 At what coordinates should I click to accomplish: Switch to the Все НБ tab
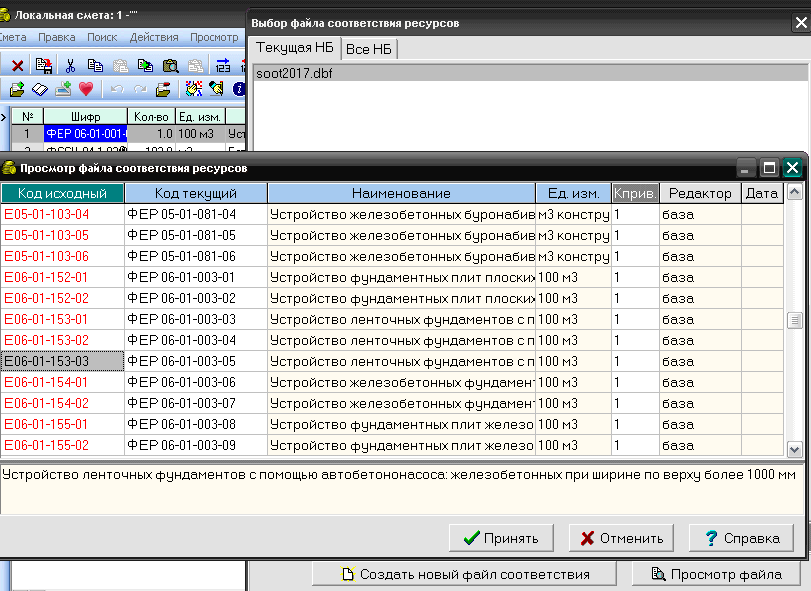click(x=369, y=49)
